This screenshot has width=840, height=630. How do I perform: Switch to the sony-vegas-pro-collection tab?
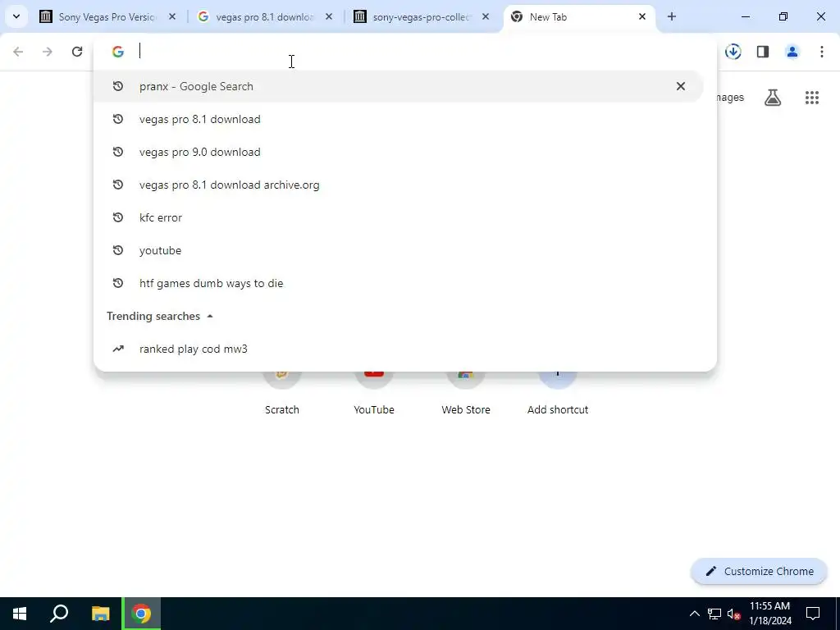(x=420, y=16)
